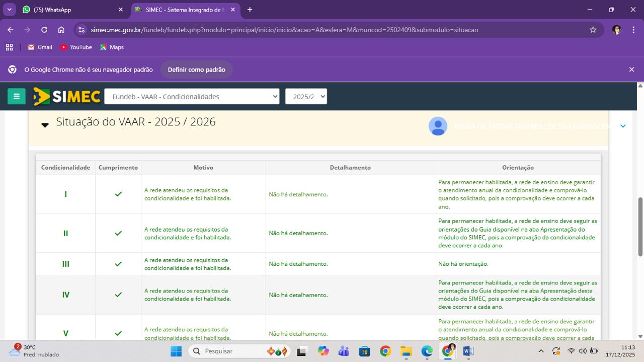Click the Pesquisar taskbar search box
Screen dimensions: 644x362
coord(239,351)
